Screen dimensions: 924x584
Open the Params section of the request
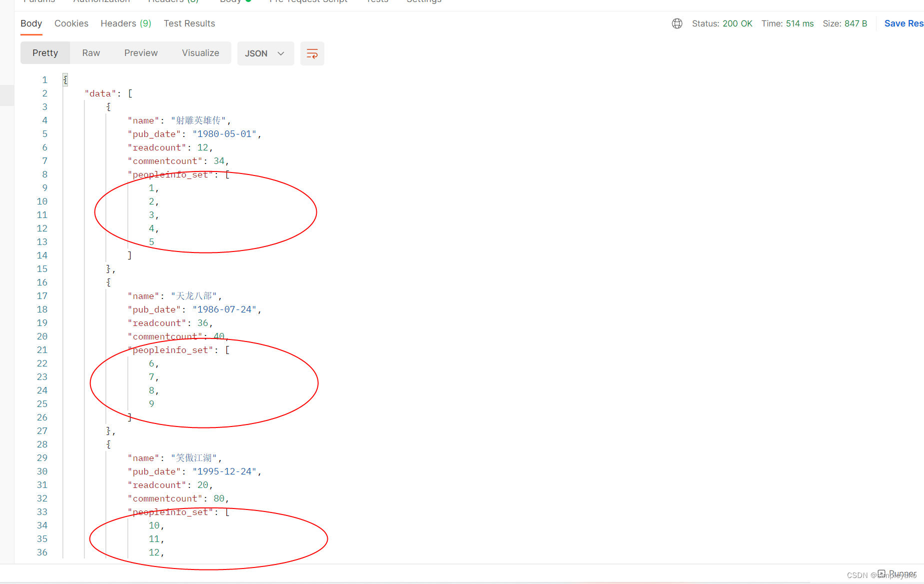38,1
